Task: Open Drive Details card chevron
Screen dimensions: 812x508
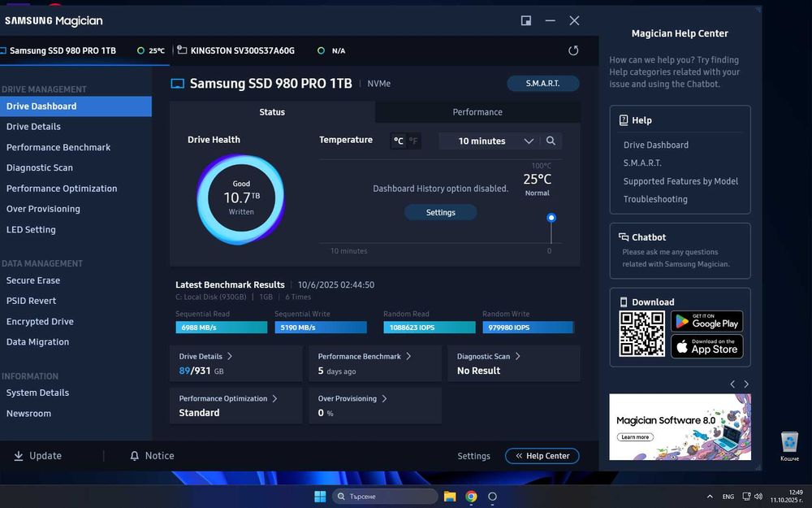Action: point(230,356)
